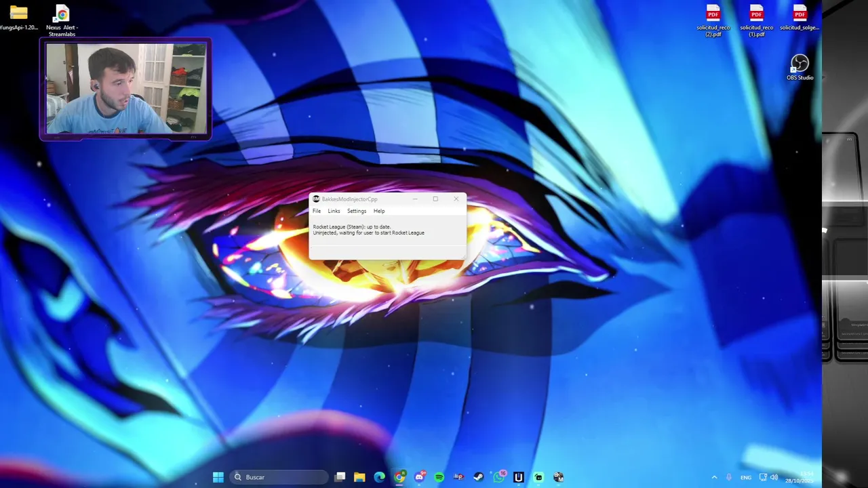This screenshot has height=488, width=868.
Task: Change the ENG input language
Action: coord(746,477)
